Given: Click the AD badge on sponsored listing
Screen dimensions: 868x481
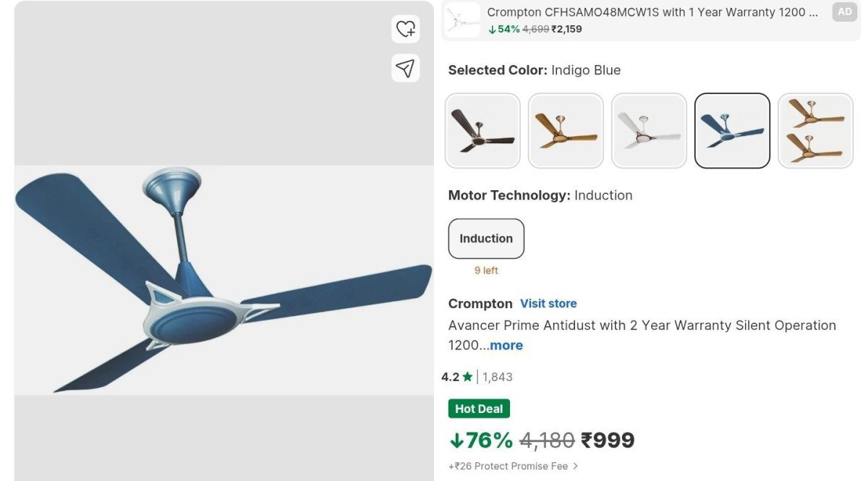Looking at the screenshot, I should tap(844, 12).
